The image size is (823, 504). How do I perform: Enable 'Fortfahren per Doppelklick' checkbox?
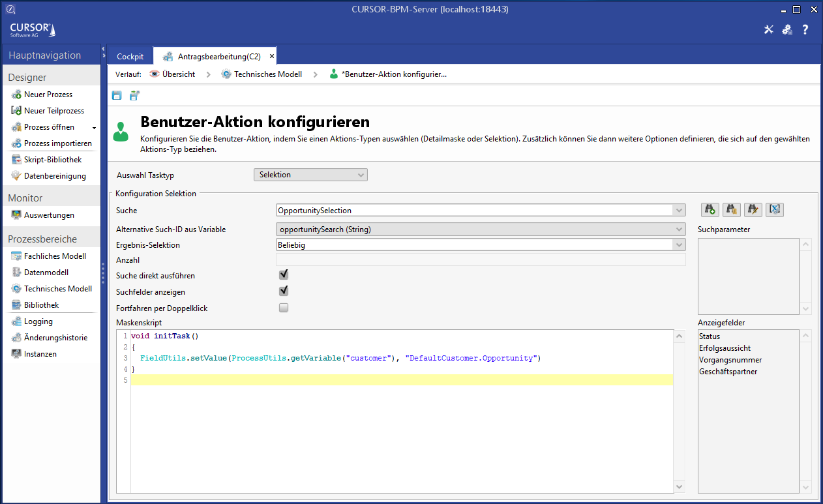point(284,308)
